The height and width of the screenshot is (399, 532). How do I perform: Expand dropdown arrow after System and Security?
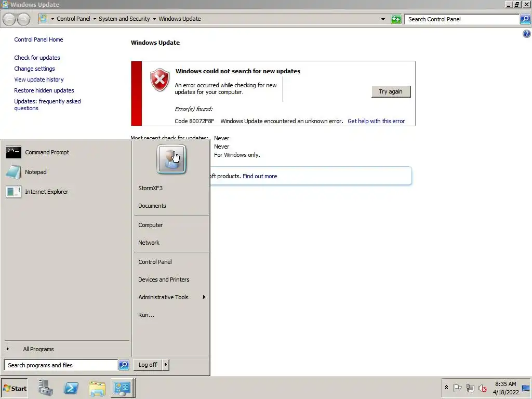[154, 19]
